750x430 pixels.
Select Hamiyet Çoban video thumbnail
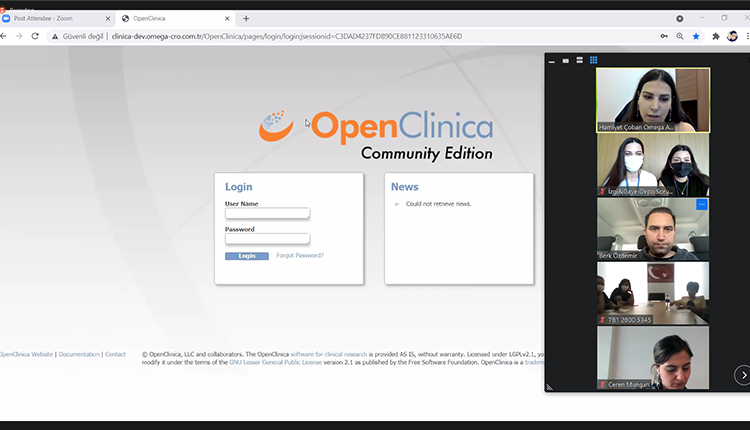[652, 99]
